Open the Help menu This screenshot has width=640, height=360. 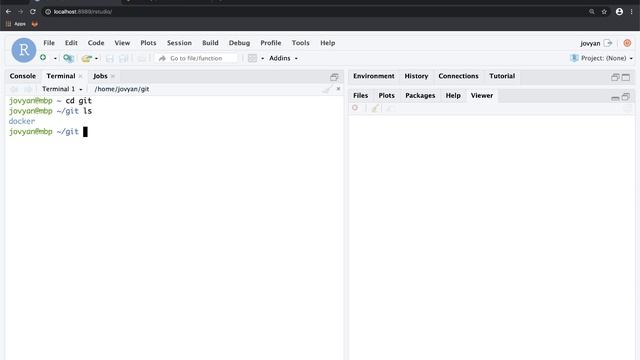[327, 43]
